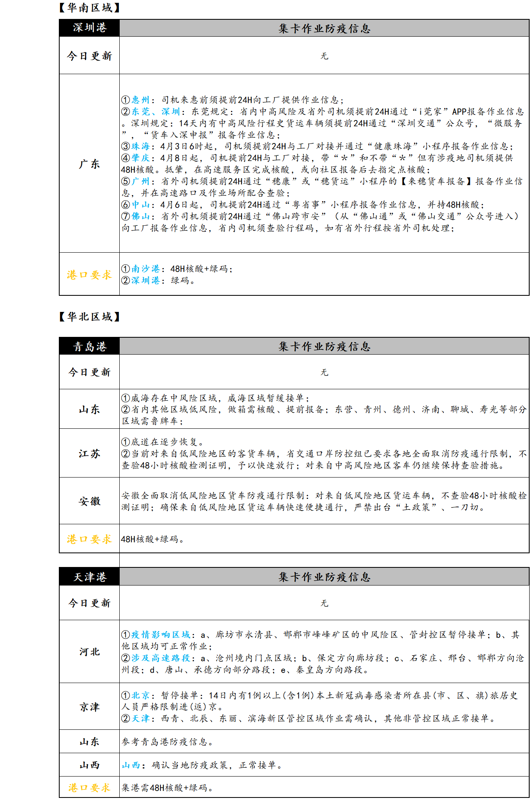Click the black 深圳港 table header cell
The image size is (530, 812).
point(89,28)
